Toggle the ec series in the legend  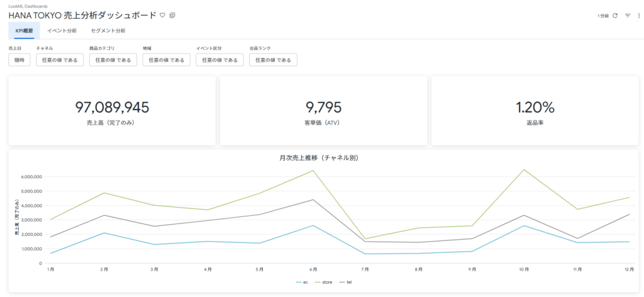303,282
